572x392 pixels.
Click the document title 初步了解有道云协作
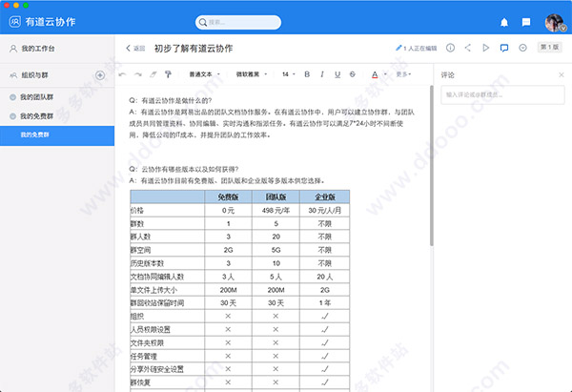(x=194, y=49)
